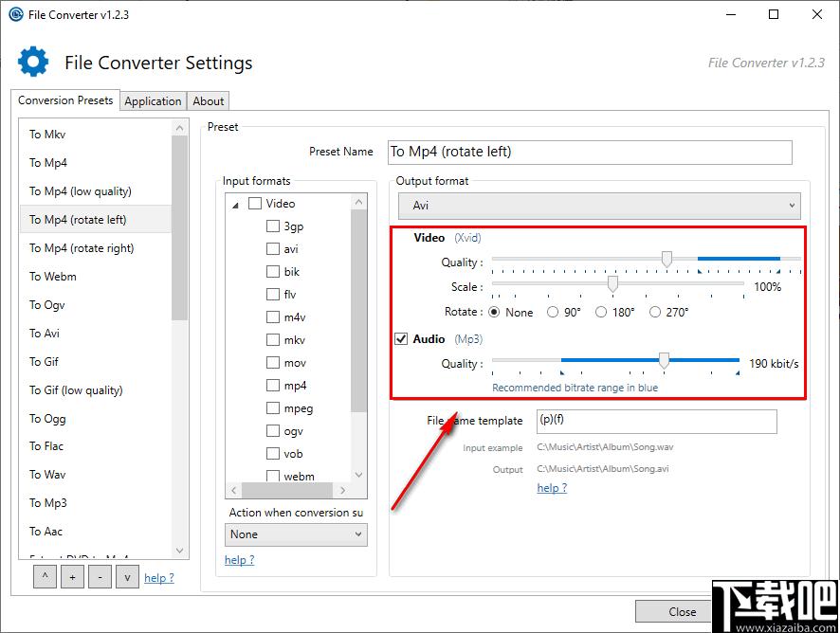Open the Output format Avi dropdown

tap(599, 206)
